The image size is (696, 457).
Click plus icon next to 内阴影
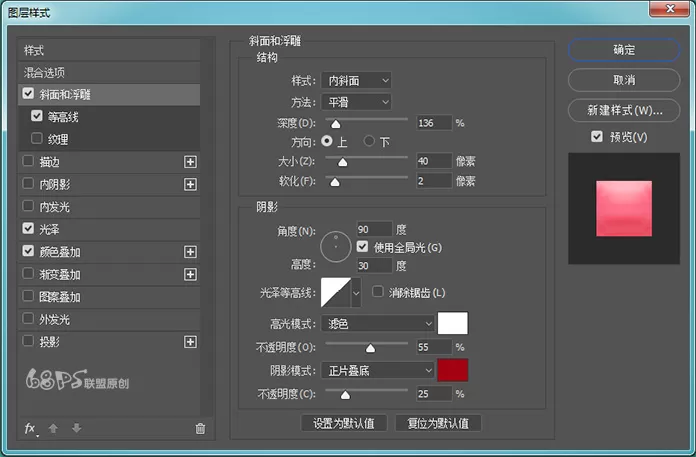pos(190,184)
